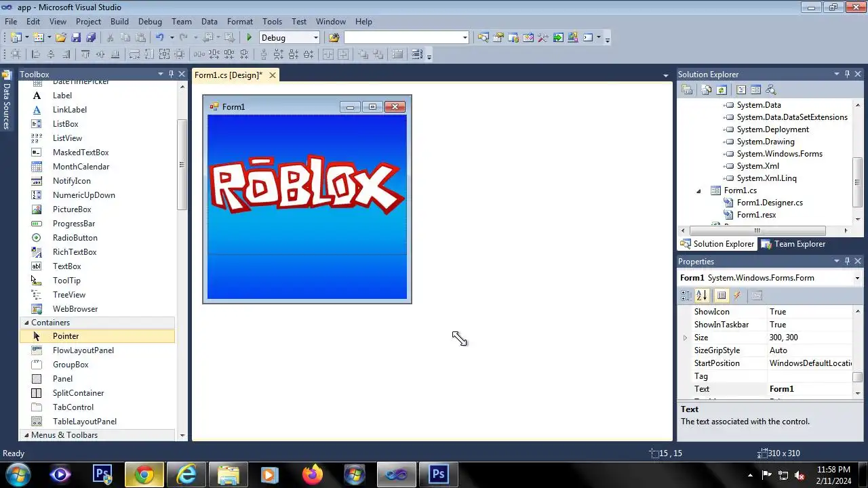Toggle Alphabetical sort in Properties panel
Viewport: 868px width, 488px height.
[702, 296]
